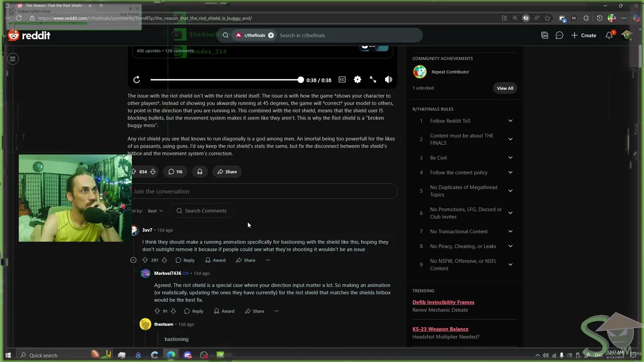Focus the Join the conversation box
Image resolution: width=644 pixels, height=362 pixels.
click(264, 191)
